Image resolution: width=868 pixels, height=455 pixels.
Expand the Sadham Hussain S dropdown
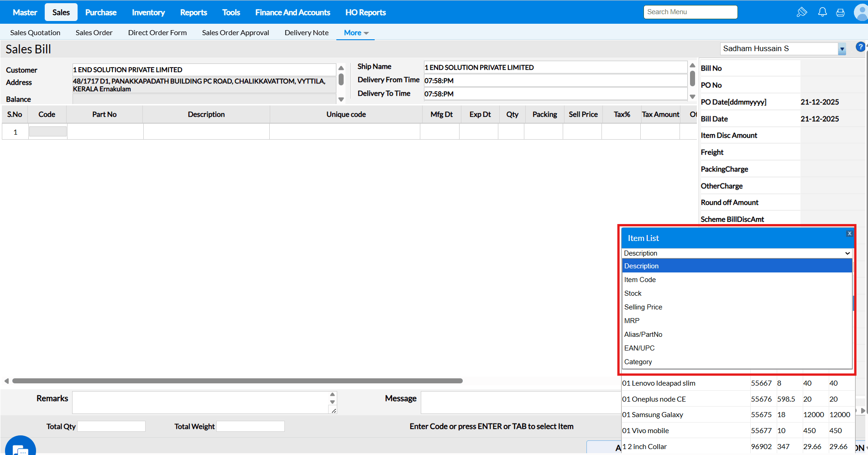click(x=842, y=49)
